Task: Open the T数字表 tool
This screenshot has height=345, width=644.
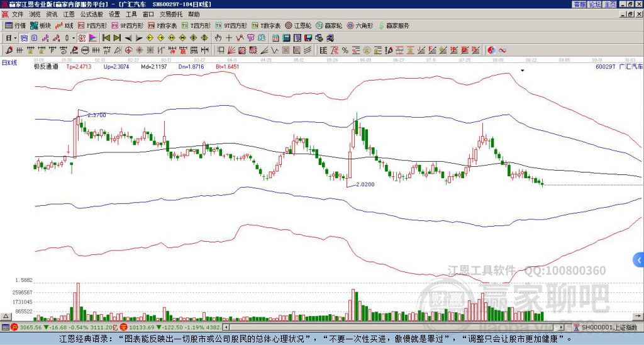Action: pyautogui.click(x=266, y=25)
